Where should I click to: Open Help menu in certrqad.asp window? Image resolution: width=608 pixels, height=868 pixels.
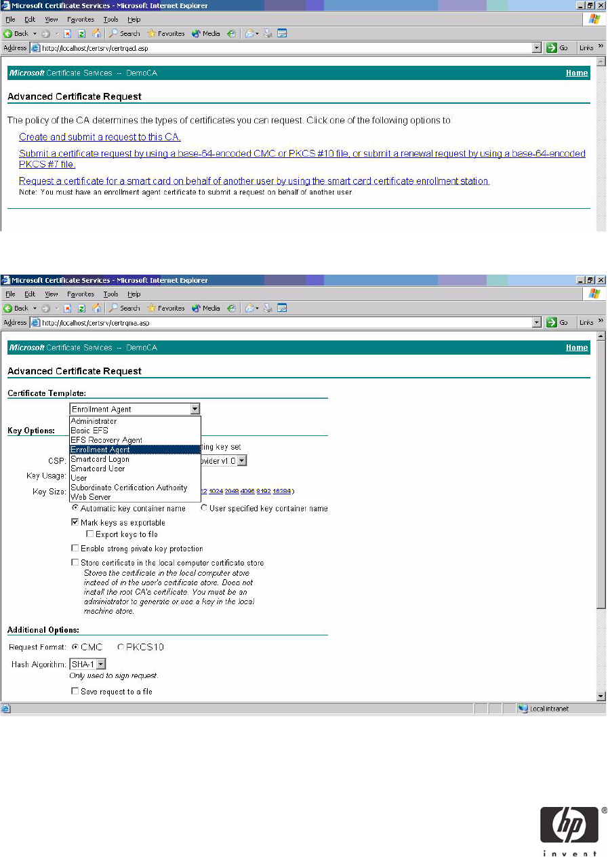pos(134,19)
